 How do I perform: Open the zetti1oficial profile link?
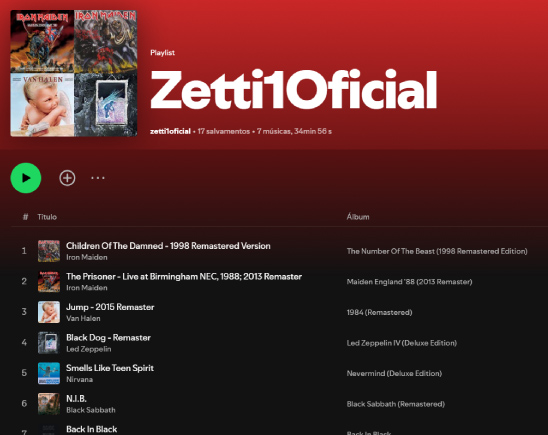[x=170, y=131]
